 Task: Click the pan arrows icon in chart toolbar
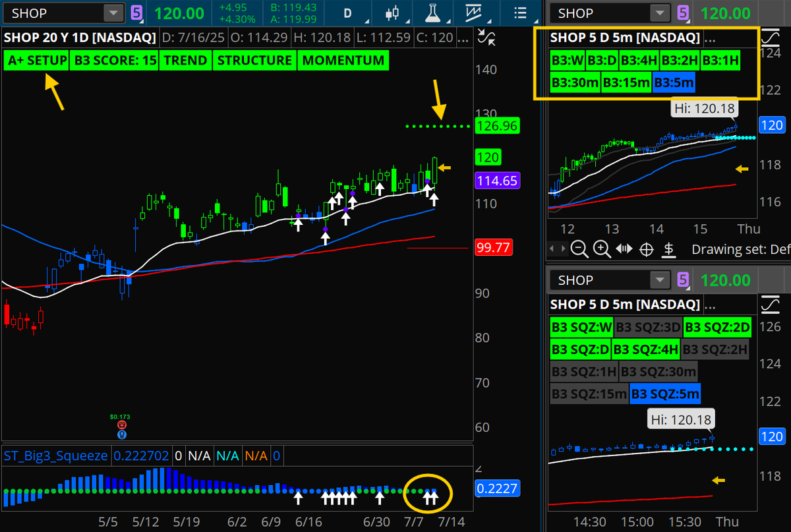coord(624,249)
